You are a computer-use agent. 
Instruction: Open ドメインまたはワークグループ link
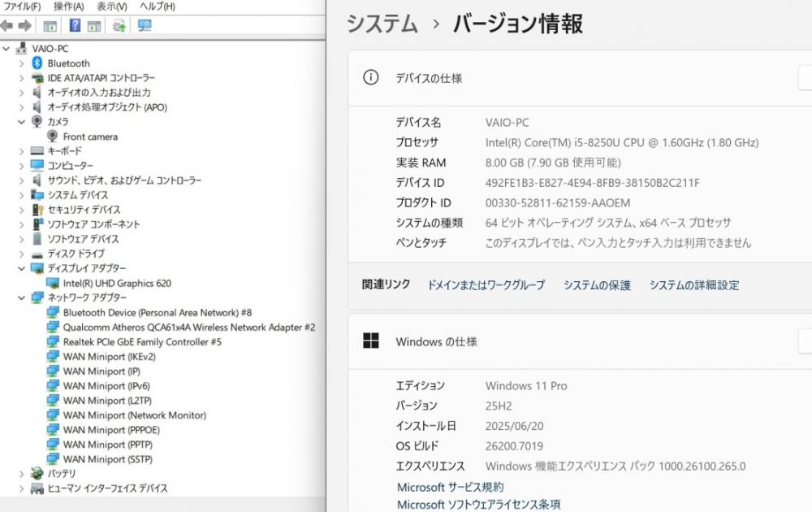point(486,285)
